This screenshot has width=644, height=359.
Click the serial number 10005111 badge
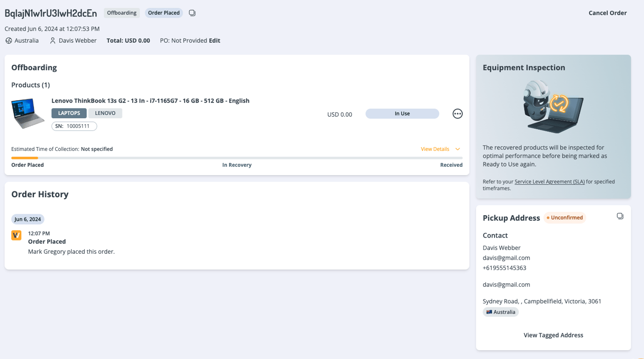pyautogui.click(x=74, y=126)
